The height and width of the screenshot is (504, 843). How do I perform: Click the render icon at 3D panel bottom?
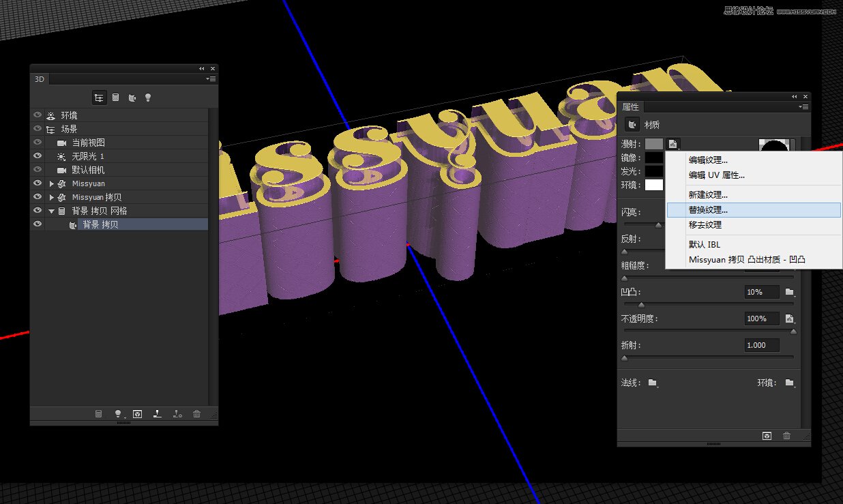point(137,413)
